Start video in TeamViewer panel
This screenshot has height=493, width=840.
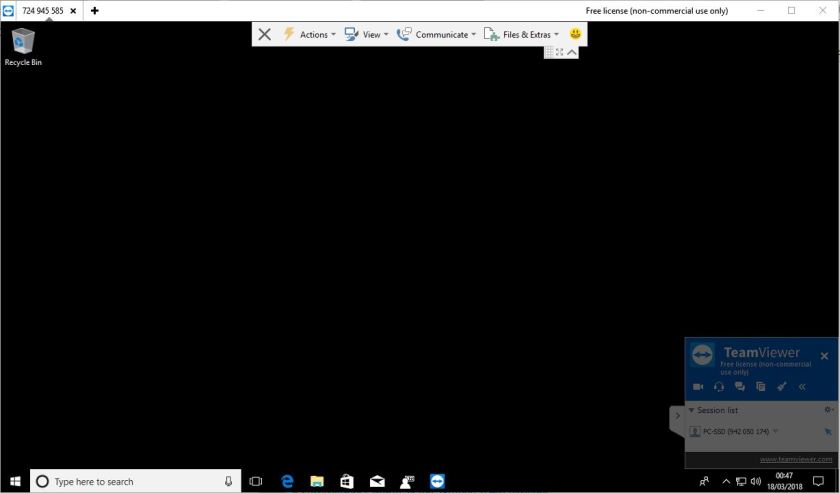[x=698, y=386]
